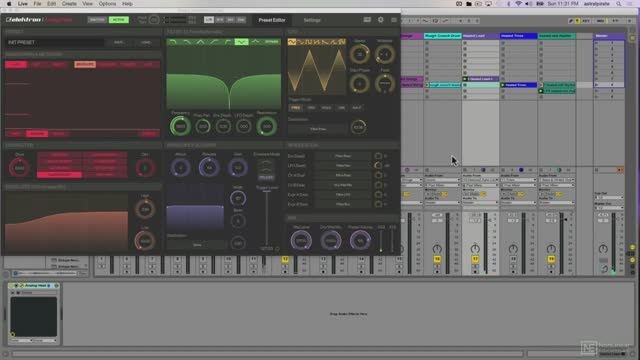Click the INIT PRESET name field

point(55,42)
